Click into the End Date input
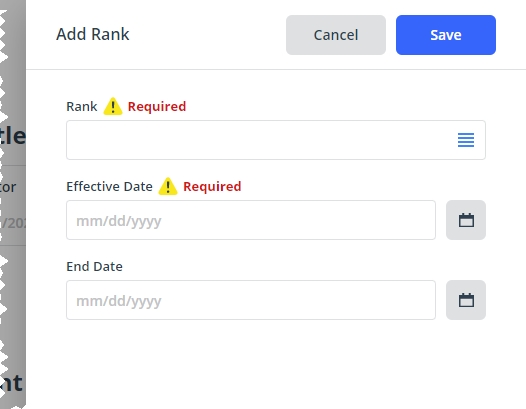 tap(251, 300)
